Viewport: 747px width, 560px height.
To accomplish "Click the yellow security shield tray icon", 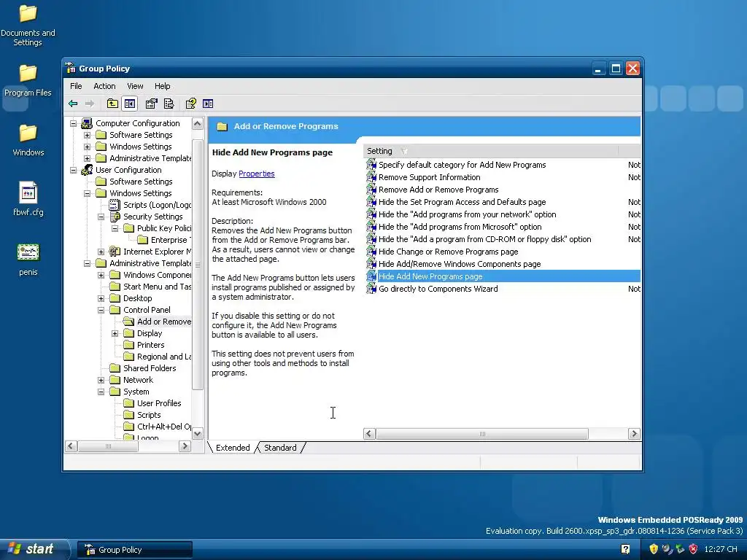I will pyautogui.click(x=654, y=549).
